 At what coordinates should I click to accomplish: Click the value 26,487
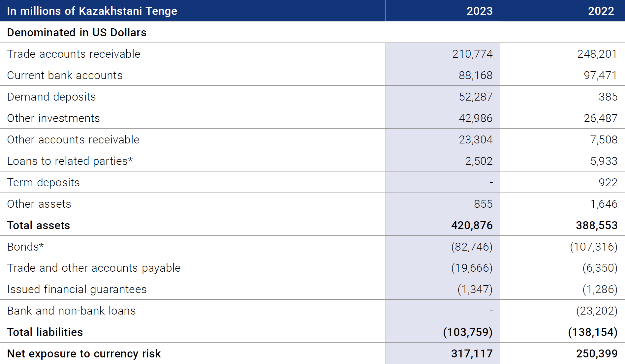point(601,118)
